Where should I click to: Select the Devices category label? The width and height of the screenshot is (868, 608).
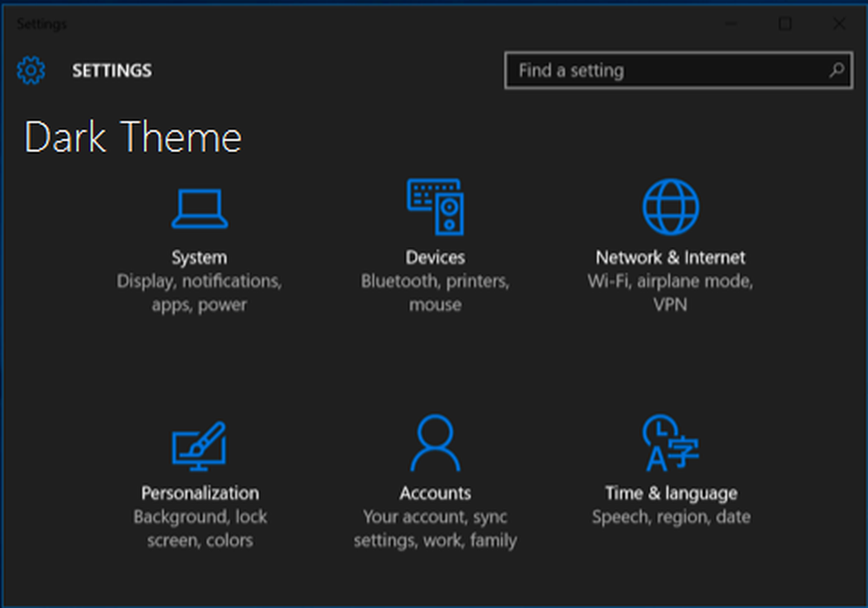pyautogui.click(x=435, y=257)
